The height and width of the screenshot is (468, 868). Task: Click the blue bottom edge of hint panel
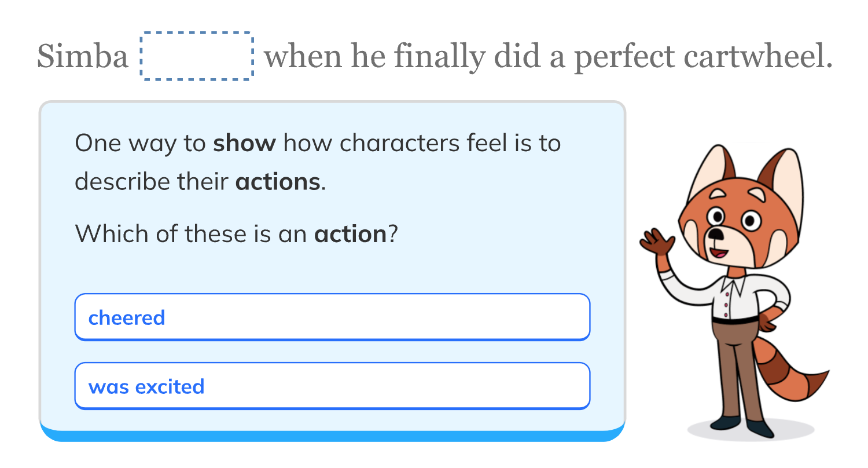(x=332, y=436)
